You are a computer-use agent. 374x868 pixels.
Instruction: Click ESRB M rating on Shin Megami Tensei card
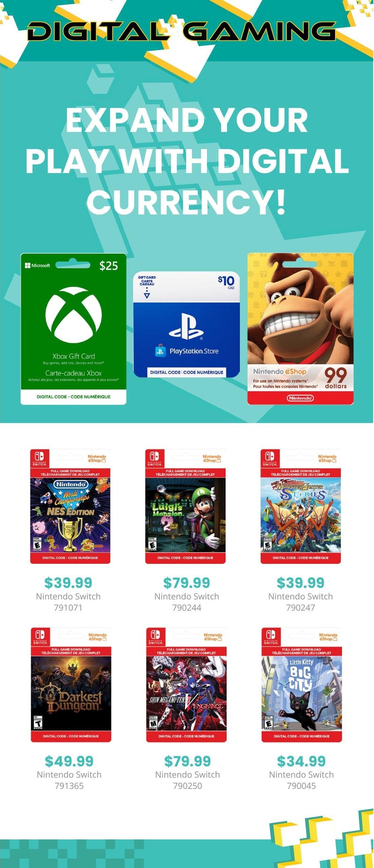click(153, 723)
